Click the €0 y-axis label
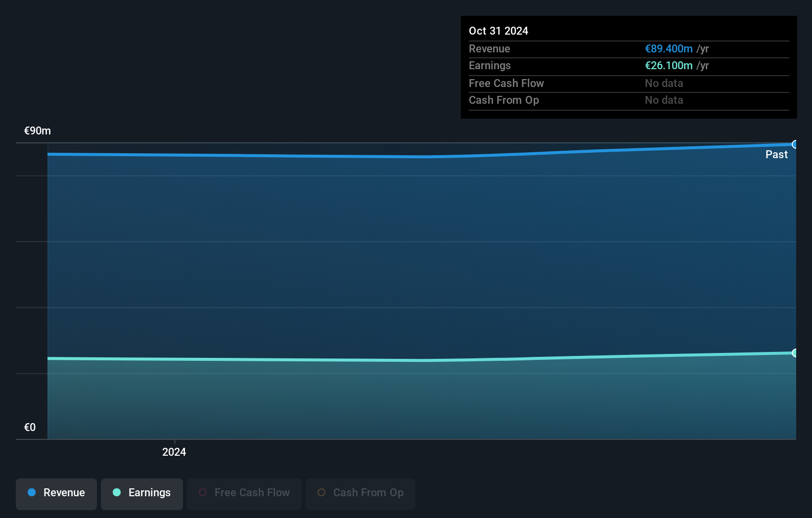The height and width of the screenshot is (518, 812). coord(30,428)
